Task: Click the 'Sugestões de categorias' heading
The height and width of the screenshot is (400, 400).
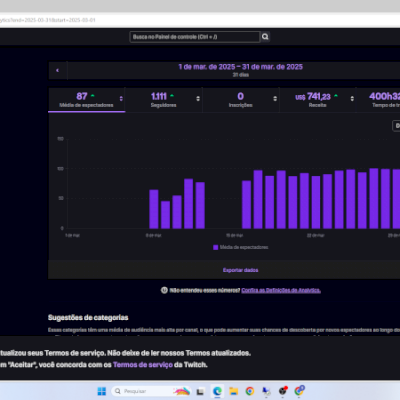Action: click(88, 317)
